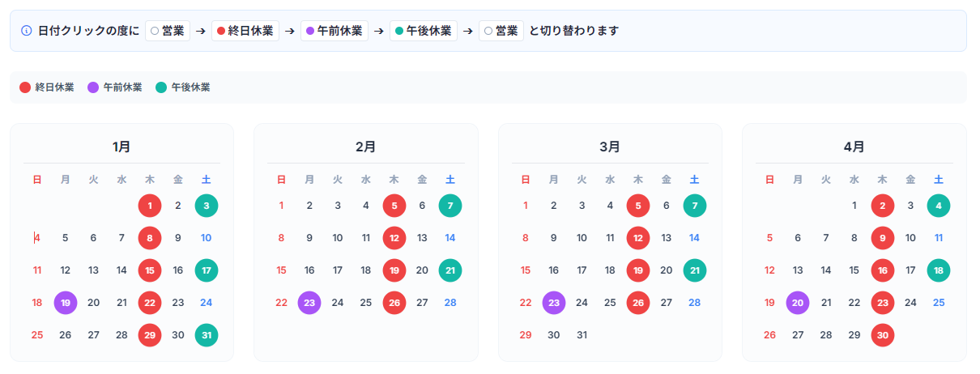Viewport: 980px width, 374px height.
Task: Click the teal 午後休業 legend dot
Action: click(x=160, y=87)
